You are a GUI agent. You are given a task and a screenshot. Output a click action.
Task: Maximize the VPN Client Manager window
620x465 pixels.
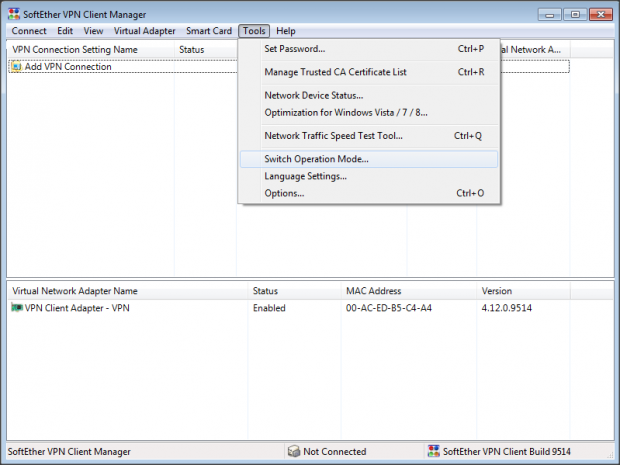coord(575,15)
